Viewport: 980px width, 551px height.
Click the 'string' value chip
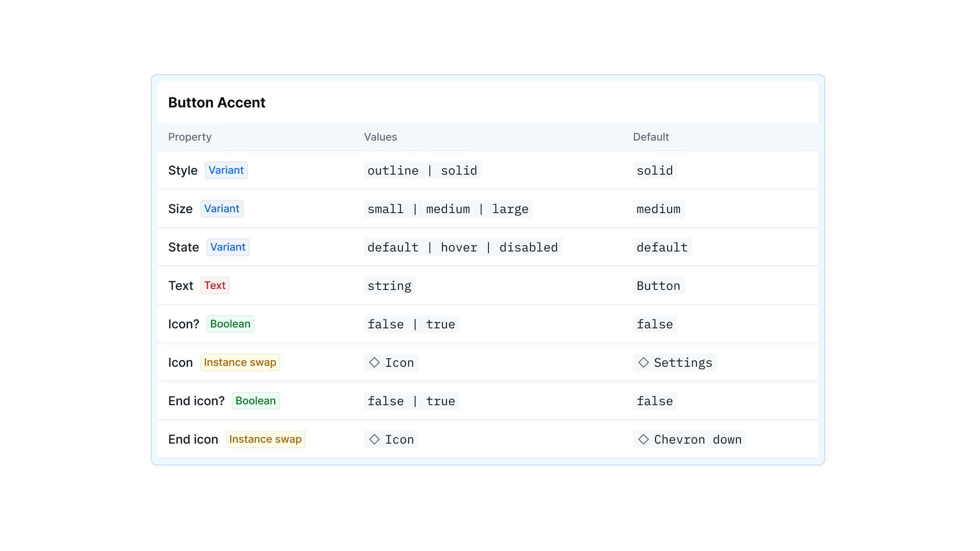(x=389, y=286)
